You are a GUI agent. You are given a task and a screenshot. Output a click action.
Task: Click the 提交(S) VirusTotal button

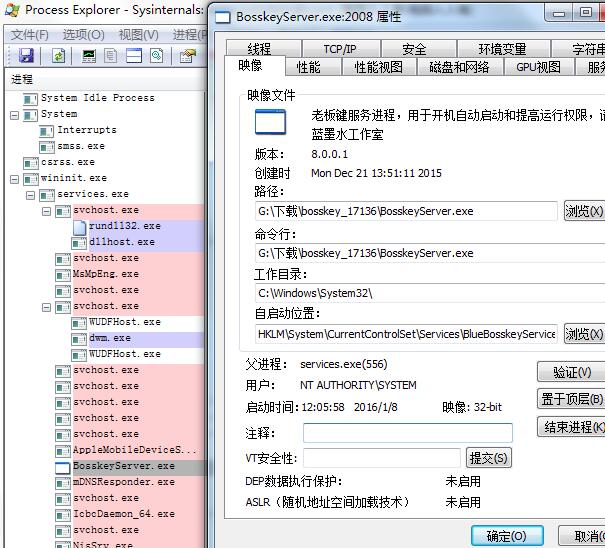tap(489, 458)
